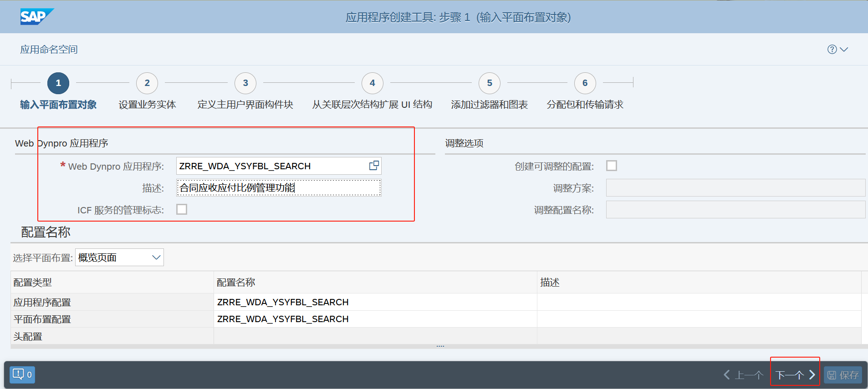868x389 pixels.
Task: Go to step 3 定义主用户界面构件块
Action: [245, 83]
